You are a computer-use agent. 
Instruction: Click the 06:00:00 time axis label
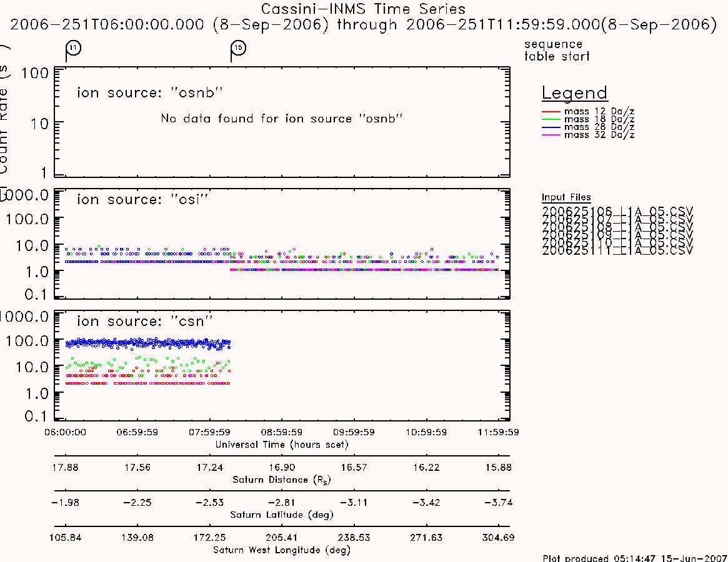[65, 432]
